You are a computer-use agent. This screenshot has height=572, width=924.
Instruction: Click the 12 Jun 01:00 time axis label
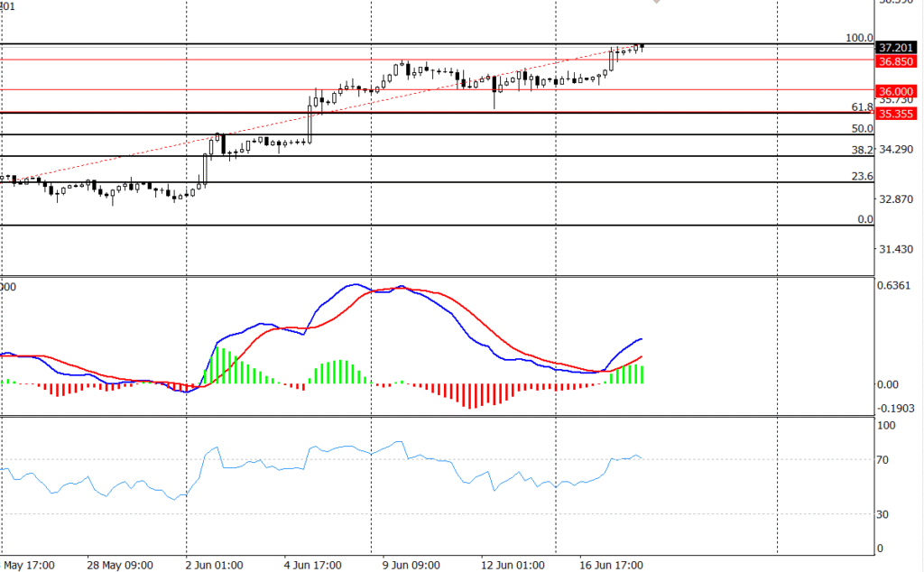tap(511, 566)
